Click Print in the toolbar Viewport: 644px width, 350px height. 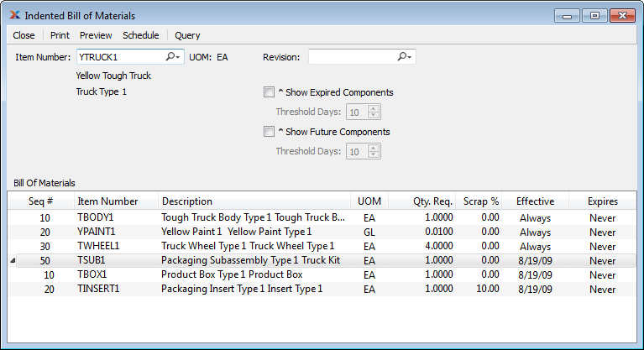[60, 35]
